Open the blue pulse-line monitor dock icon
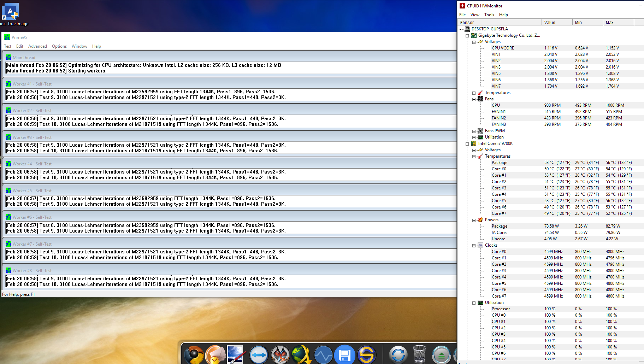 coord(323,354)
